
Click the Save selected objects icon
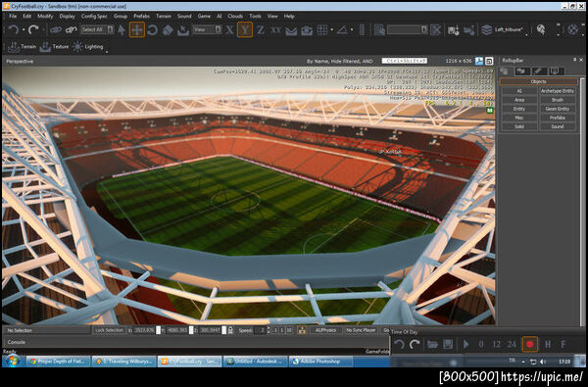point(454,30)
